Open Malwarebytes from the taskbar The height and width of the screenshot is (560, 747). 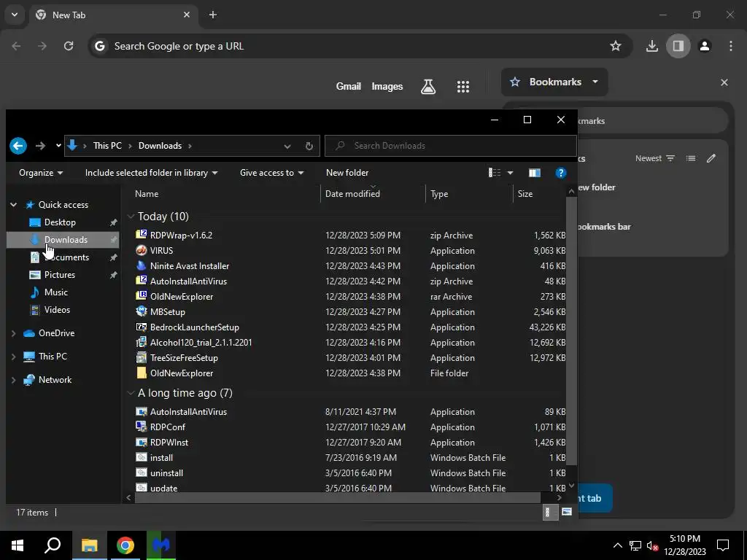point(161,545)
